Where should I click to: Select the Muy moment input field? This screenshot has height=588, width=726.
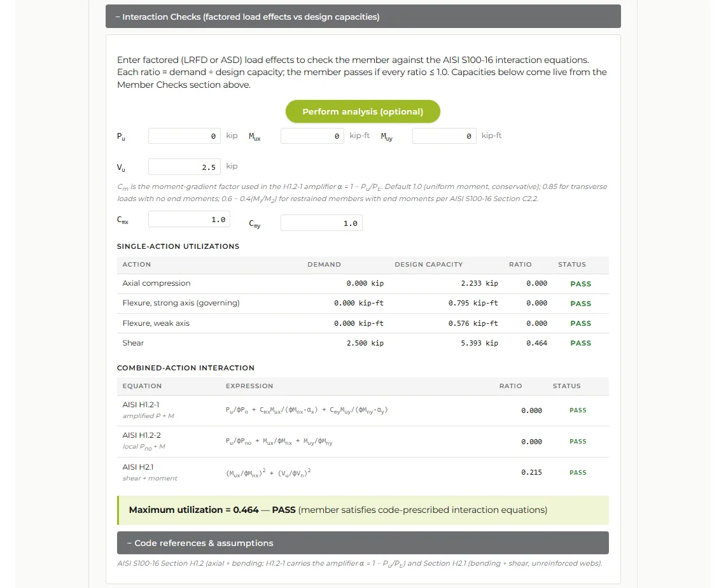coord(444,136)
